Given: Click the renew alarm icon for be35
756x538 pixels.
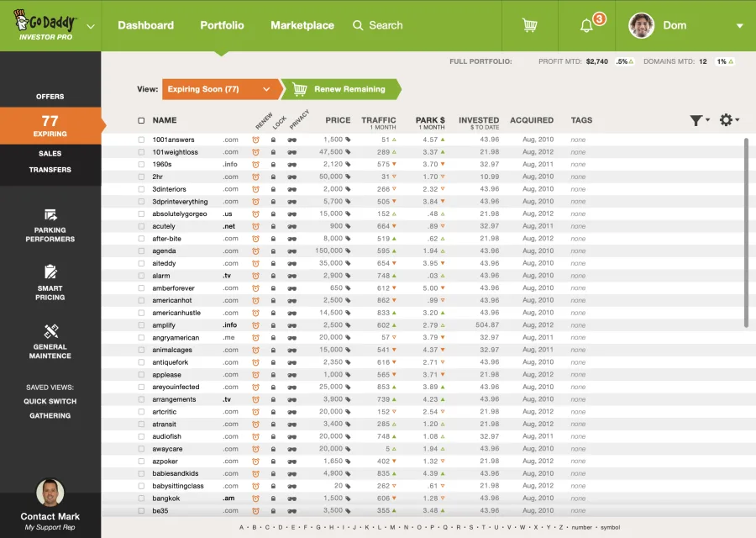Looking at the screenshot, I should tap(255, 511).
